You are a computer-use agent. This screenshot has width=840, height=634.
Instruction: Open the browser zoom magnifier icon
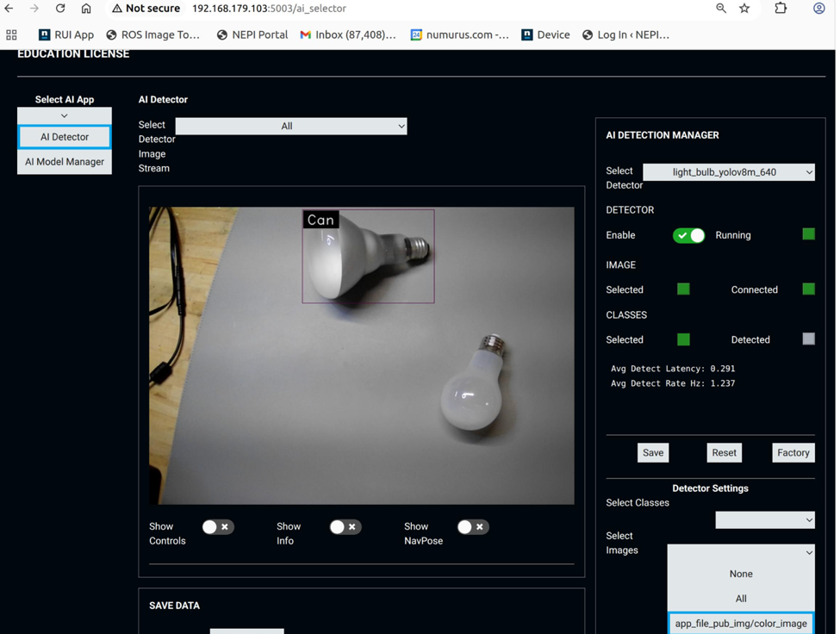(720, 9)
